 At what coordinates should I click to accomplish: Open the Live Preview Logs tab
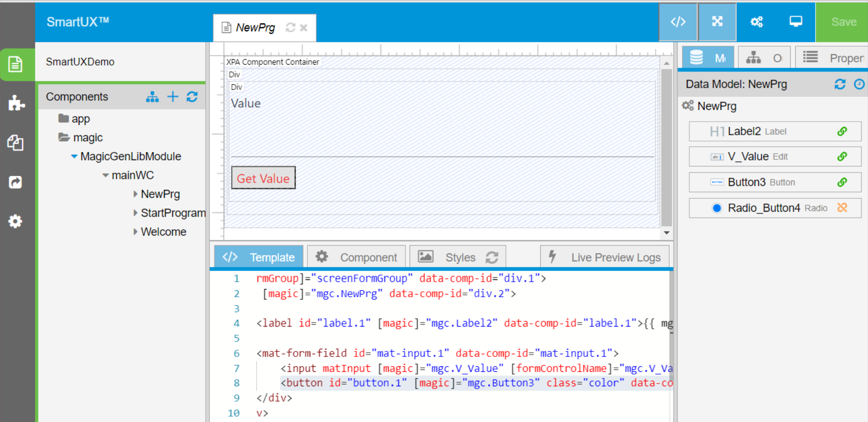pos(604,257)
